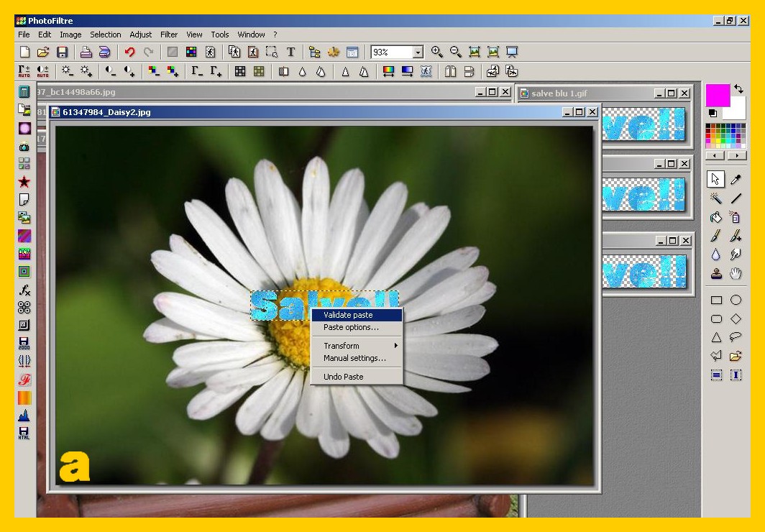This screenshot has height=532, width=765.
Task: Click the red Undo arrow
Action: click(129, 52)
